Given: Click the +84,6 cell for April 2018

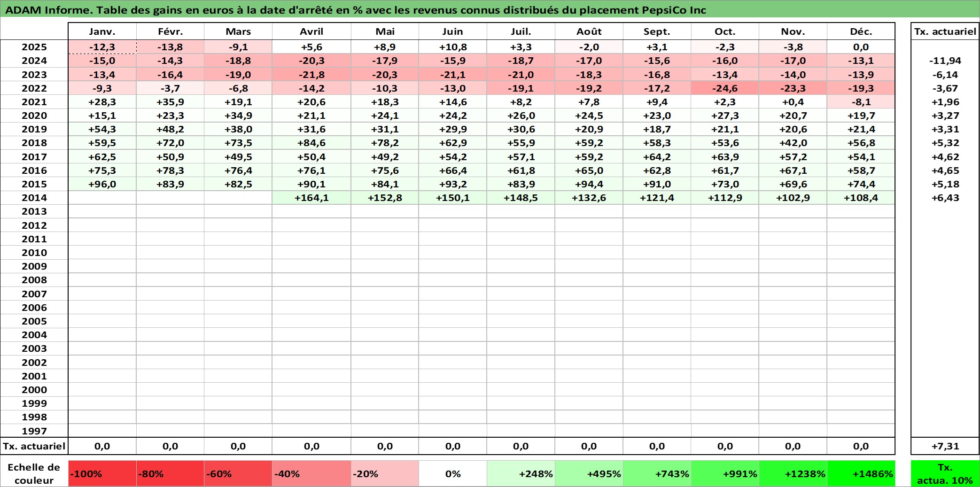Looking at the screenshot, I should coord(311,143).
